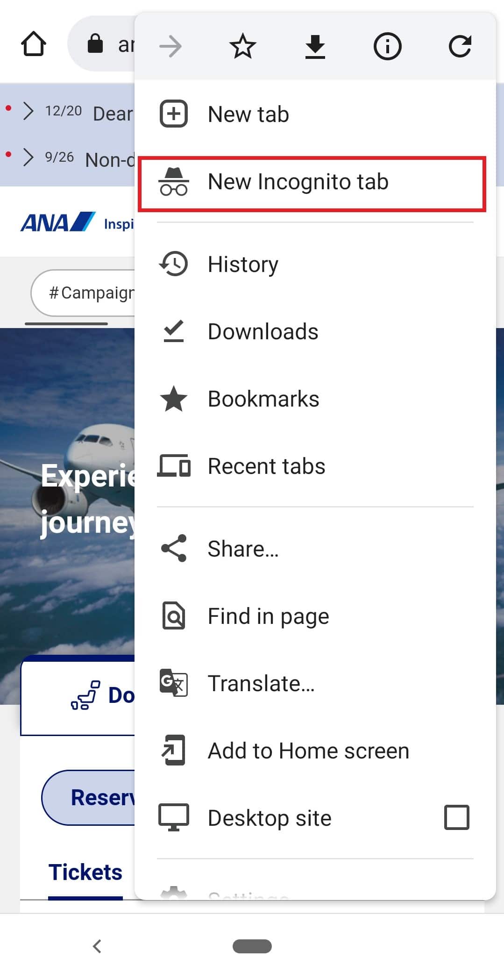Viewport: 504px width, 980px height.
Task: Open the page info circle icon
Action: pos(387,46)
